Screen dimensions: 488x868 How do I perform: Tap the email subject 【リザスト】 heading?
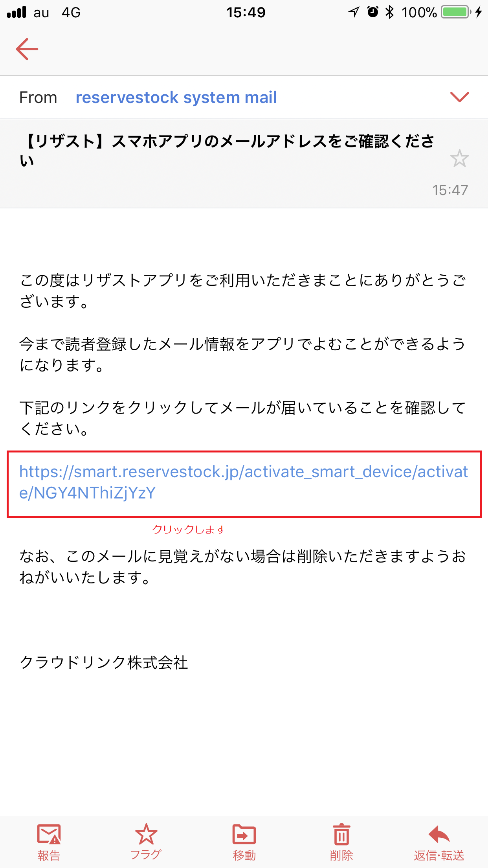click(x=228, y=150)
